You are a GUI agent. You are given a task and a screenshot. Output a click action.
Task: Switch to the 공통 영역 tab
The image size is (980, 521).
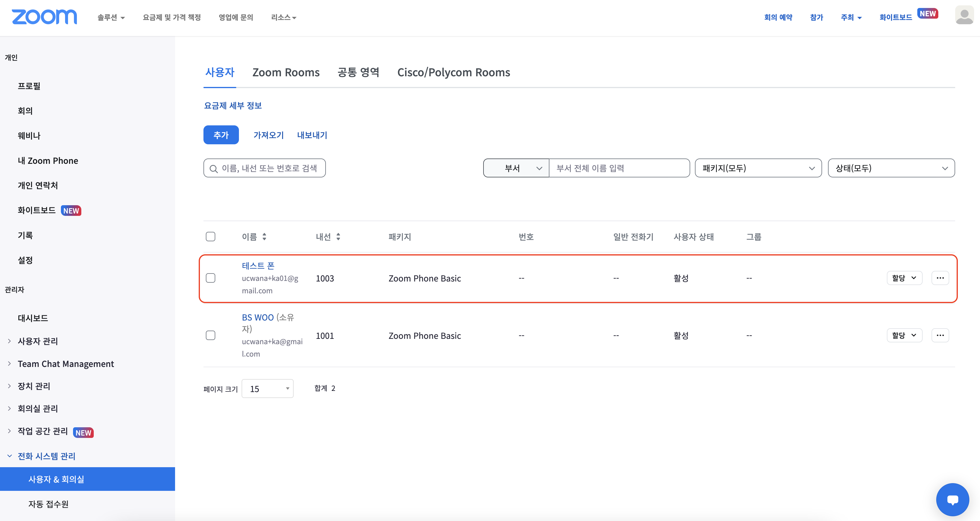click(358, 72)
